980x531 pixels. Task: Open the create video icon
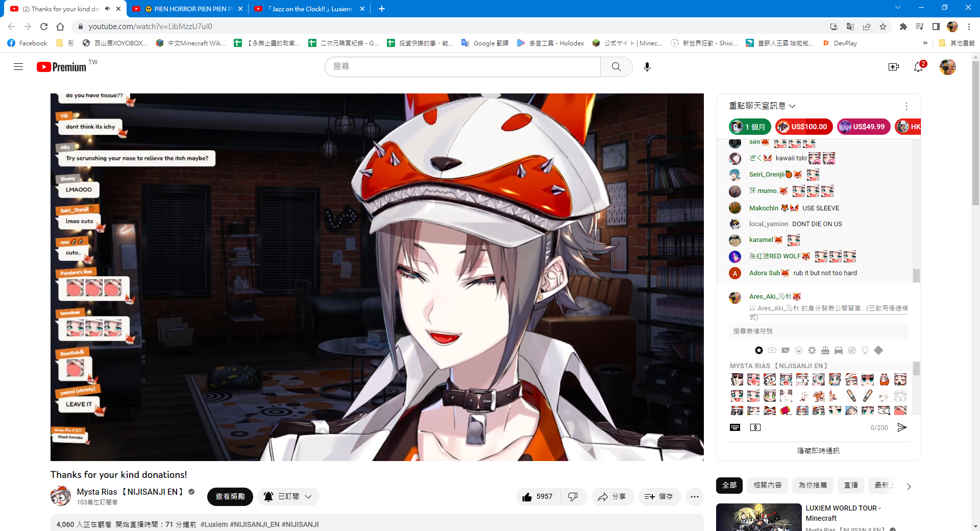pyautogui.click(x=893, y=67)
